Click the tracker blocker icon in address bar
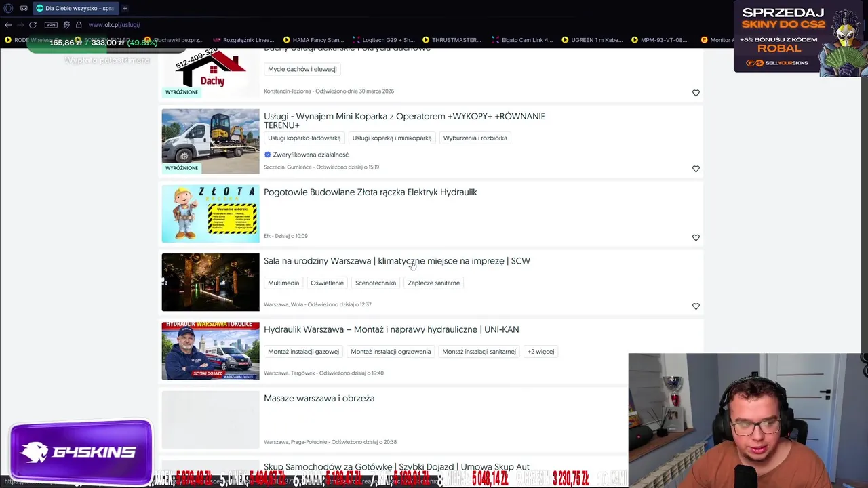This screenshot has height=488, width=868. tap(66, 25)
